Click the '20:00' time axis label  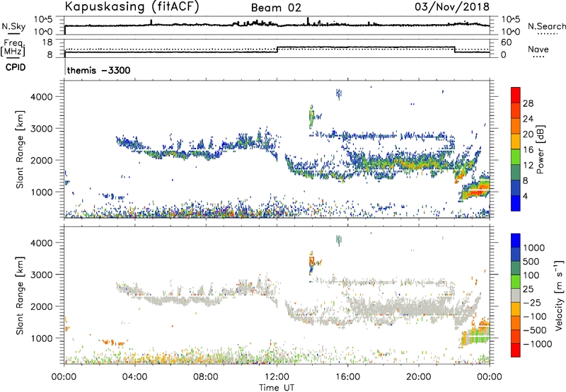[418, 377]
